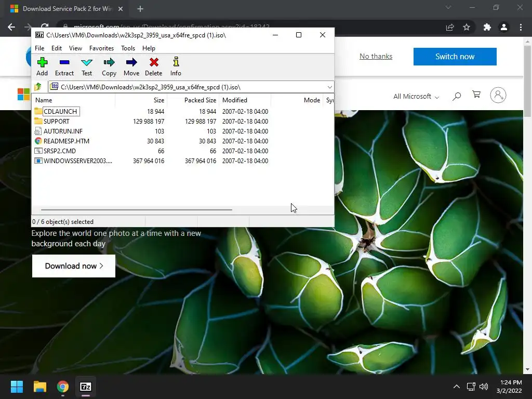The image size is (532, 399).
Task: Open a new Chrome tab
Action: click(x=140, y=9)
